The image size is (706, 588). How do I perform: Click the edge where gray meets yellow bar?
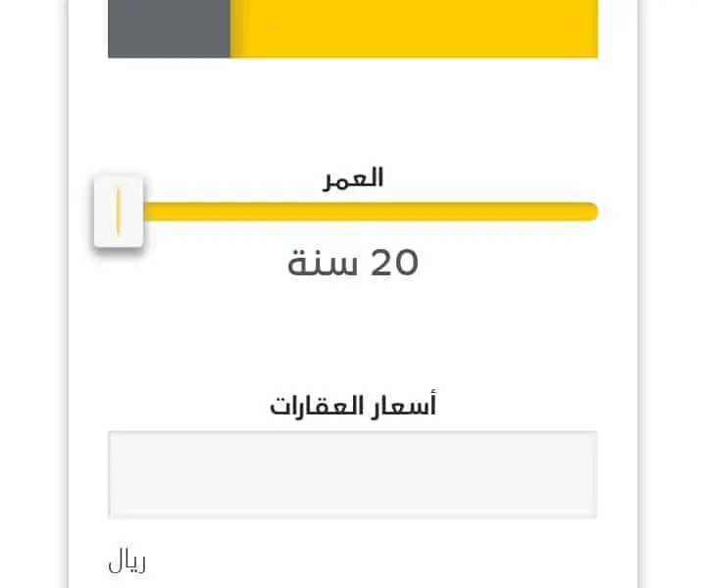pyautogui.click(x=230, y=28)
